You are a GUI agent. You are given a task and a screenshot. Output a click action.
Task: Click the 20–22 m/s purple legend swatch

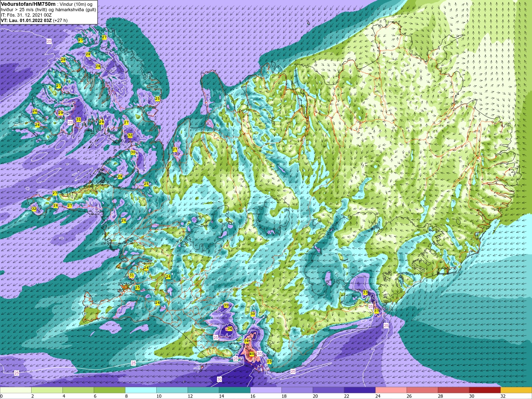tap(328, 390)
